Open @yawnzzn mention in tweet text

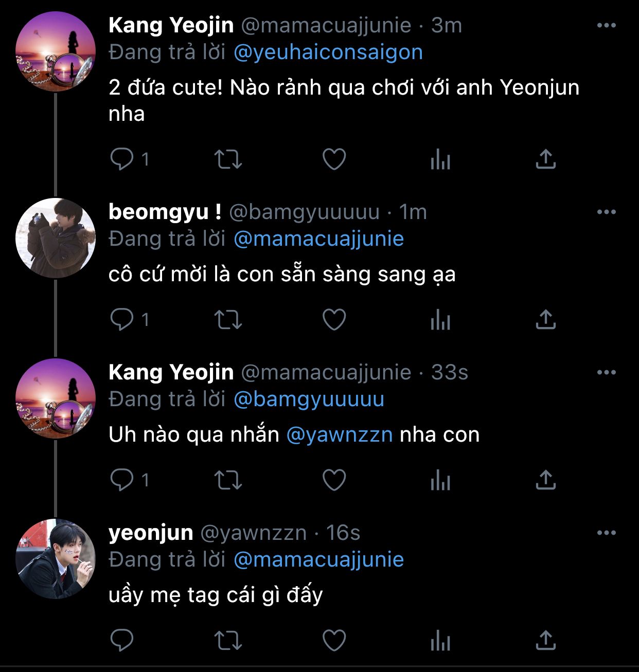pyautogui.click(x=339, y=435)
